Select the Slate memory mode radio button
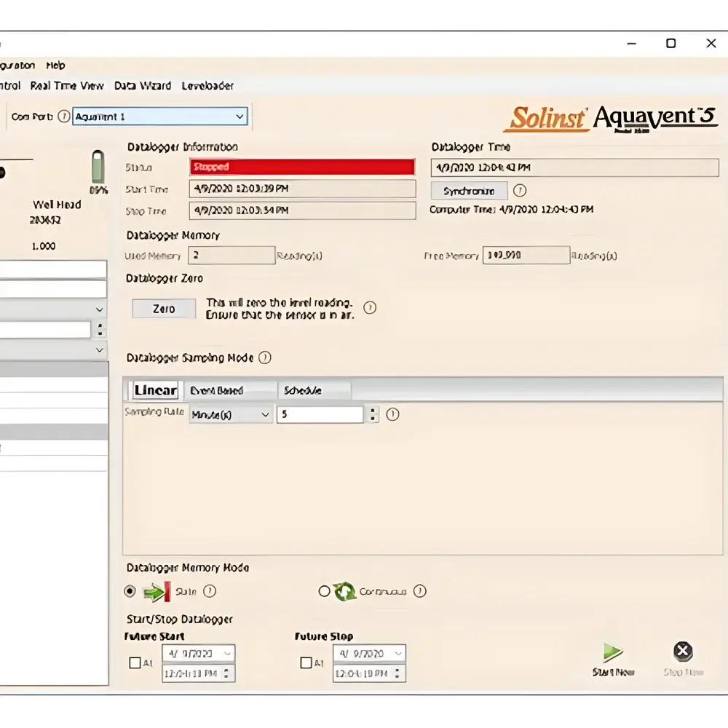The image size is (728, 728). pos(130,592)
